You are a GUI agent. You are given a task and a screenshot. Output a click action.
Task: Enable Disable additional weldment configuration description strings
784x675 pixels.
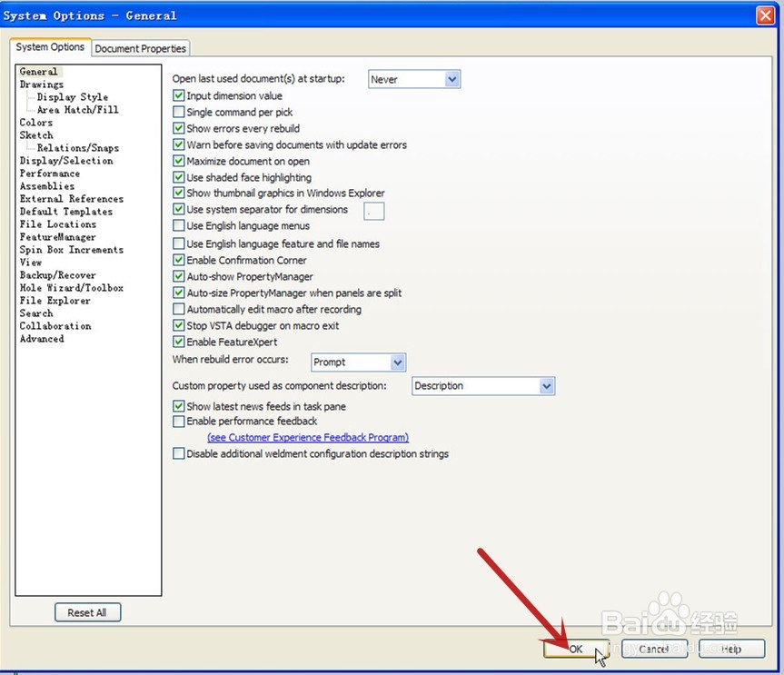coord(178,453)
